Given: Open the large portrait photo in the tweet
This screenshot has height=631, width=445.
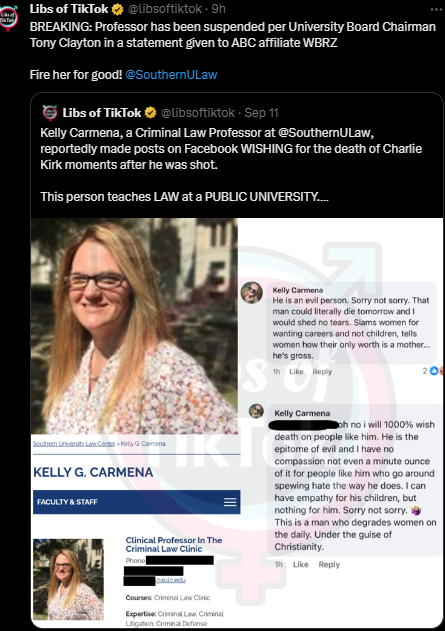Looking at the screenshot, I should click(x=134, y=326).
